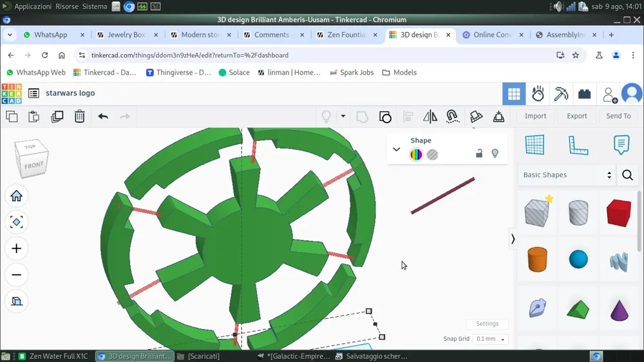Click the Import button
644x362 pixels.
coord(535,117)
